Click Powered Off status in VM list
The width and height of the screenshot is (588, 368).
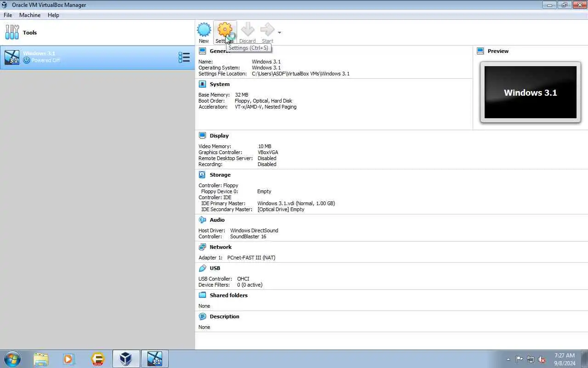(x=45, y=60)
